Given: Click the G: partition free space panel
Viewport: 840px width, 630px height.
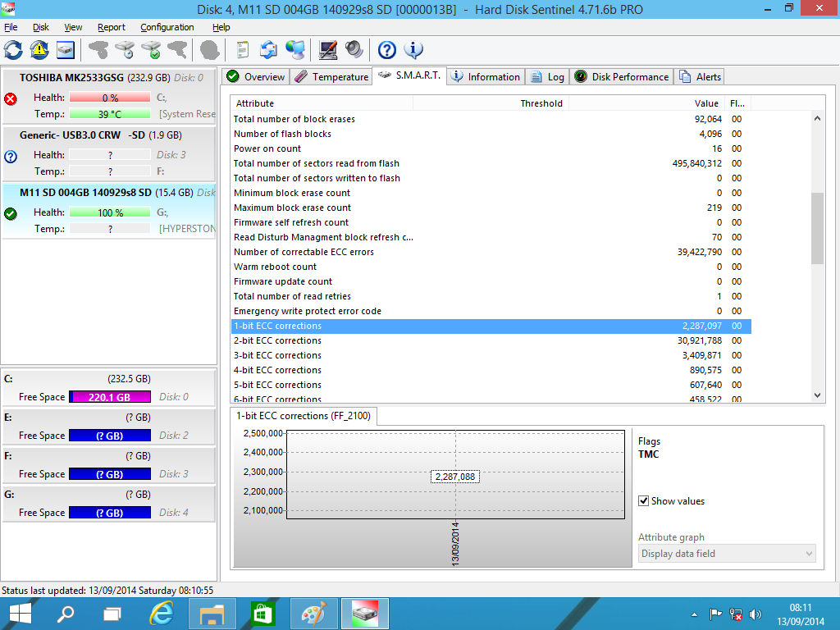Looking at the screenshot, I should coord(109,504).
